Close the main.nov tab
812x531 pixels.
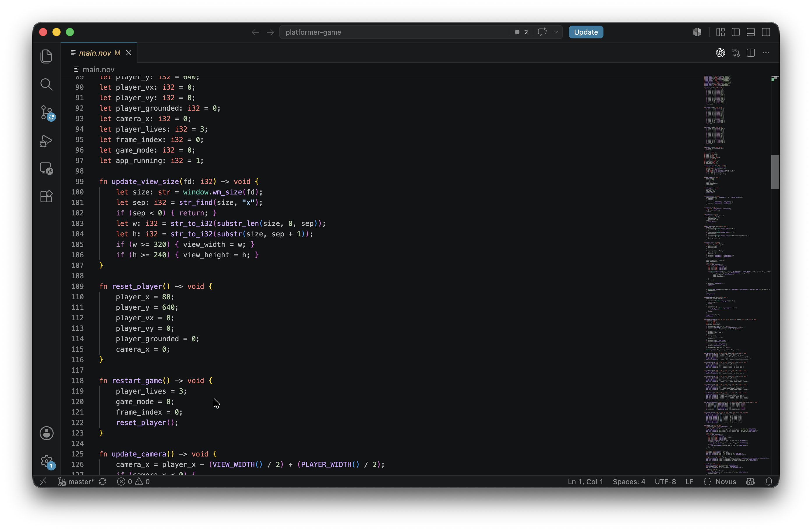click(x=129, y=53)
